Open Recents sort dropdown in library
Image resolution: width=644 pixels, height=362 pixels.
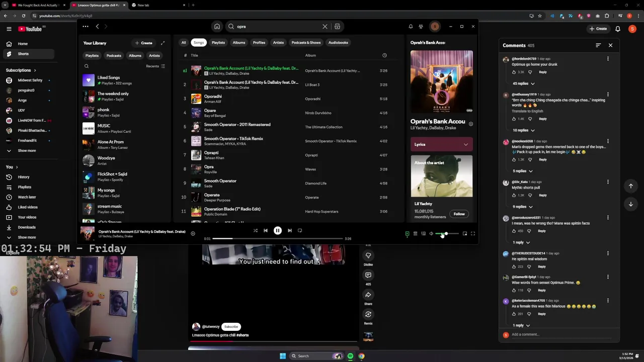pyautogui.click(x=155, y=66)
